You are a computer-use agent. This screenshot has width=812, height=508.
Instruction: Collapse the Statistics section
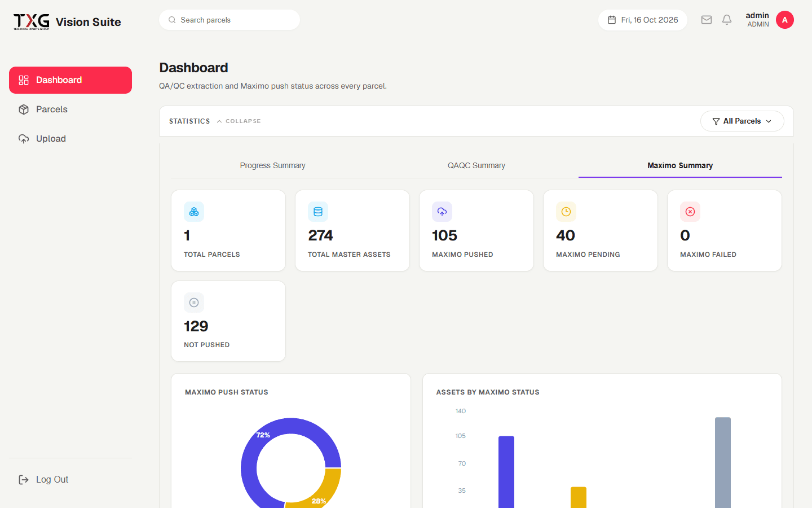239,121
